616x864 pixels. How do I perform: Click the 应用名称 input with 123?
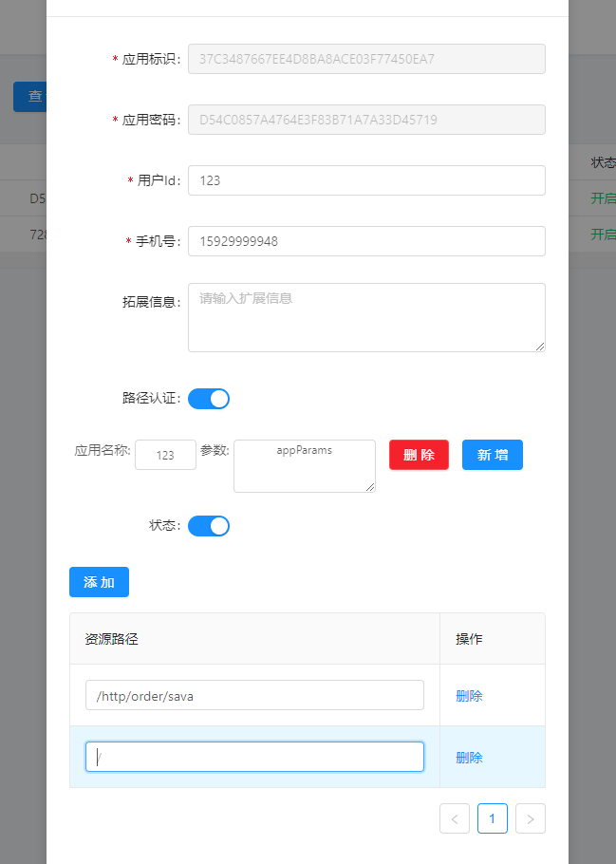[165, 455]
